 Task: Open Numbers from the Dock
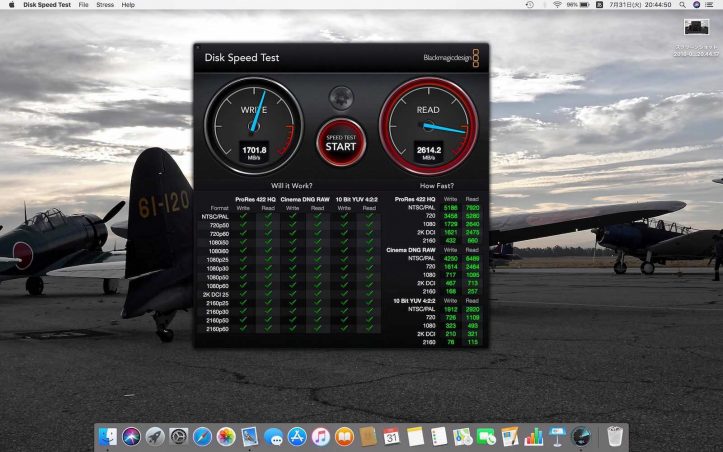[x=533, y=436]
